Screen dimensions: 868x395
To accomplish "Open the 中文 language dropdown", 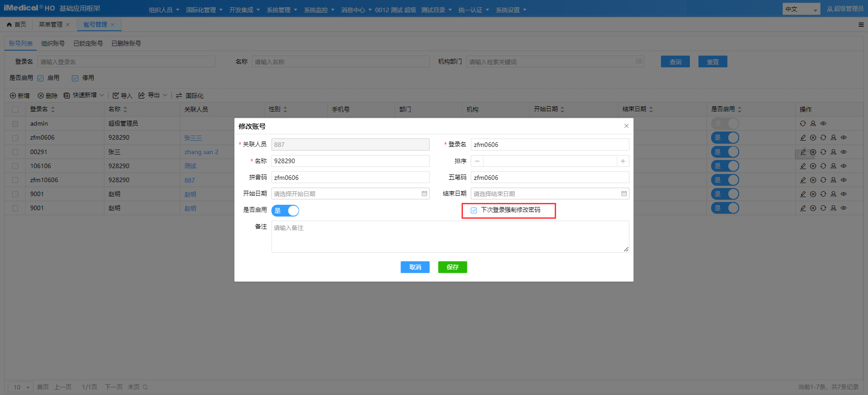I will pyautogui.click(x=801, y=9).
